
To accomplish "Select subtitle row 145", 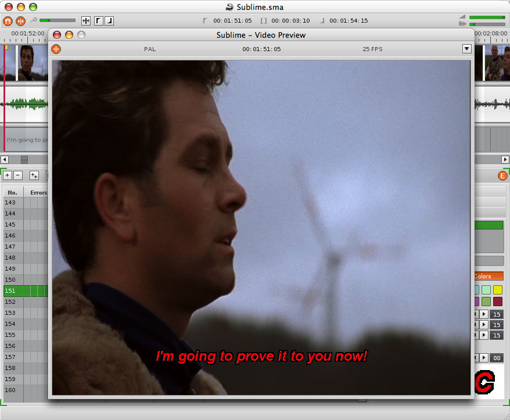I will [x=26, y=224].
